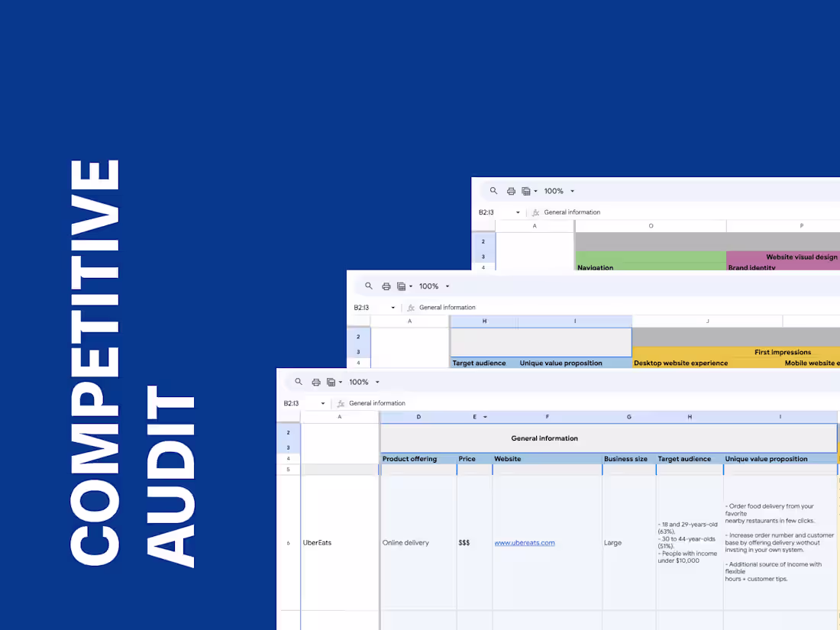Click the middle window's fx formula icon
Screen dimensions: 840x630
coord(410,307)
